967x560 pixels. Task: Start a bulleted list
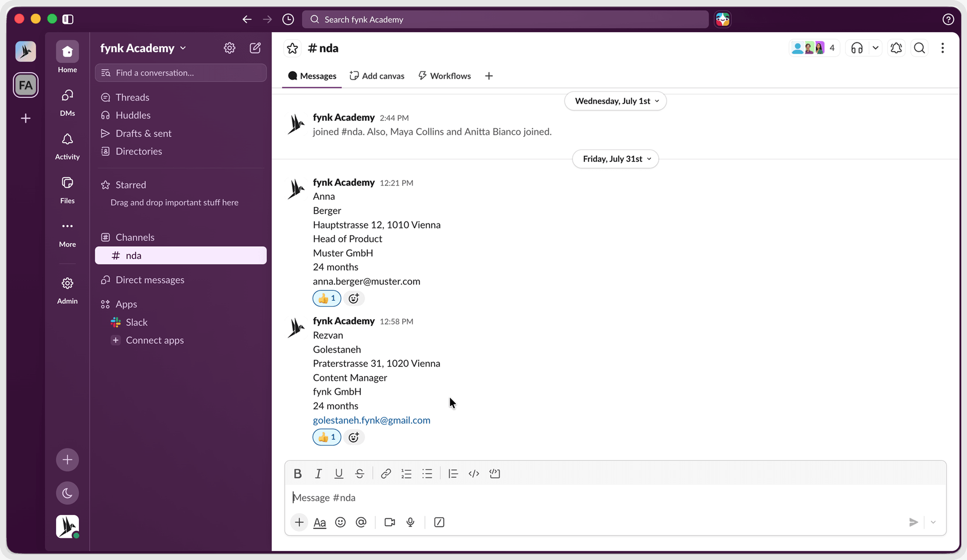coord(427,474)
